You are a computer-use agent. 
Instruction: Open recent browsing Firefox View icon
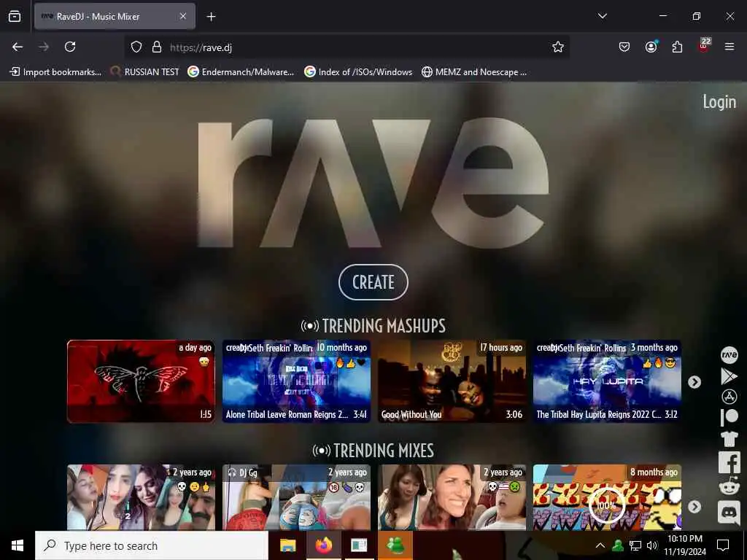15,16
